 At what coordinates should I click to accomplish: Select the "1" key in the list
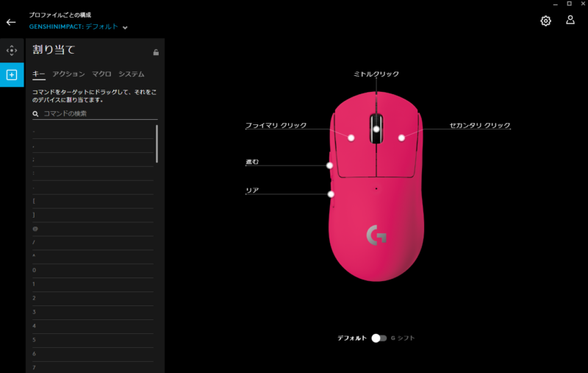pos(93,285)
